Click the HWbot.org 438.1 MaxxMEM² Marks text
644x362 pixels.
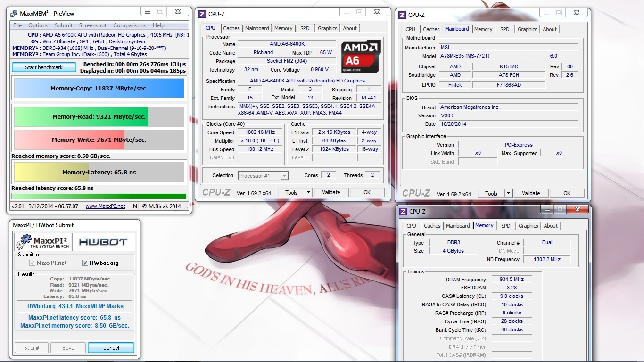(x=75, y=306)
